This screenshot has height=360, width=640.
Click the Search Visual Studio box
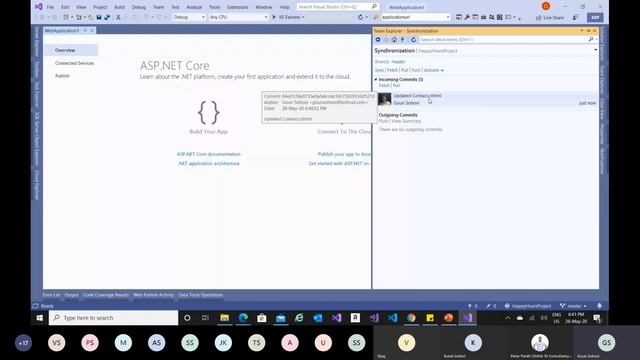click(x=337, y=7)
